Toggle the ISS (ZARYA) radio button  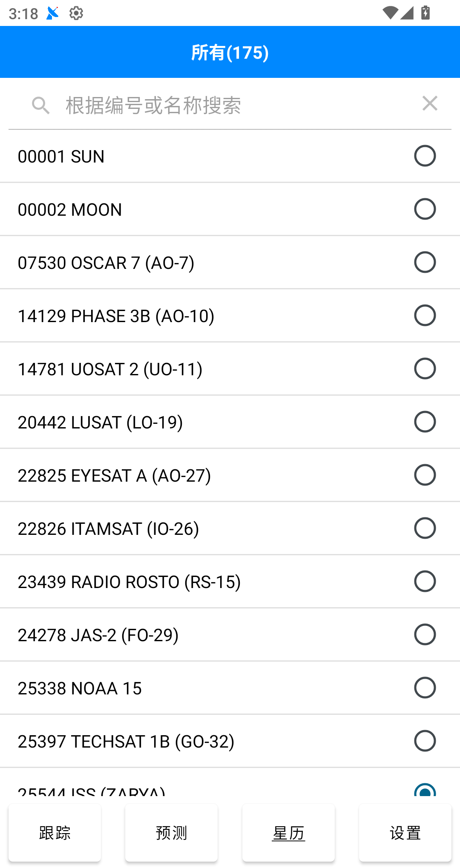coord(425,791)
